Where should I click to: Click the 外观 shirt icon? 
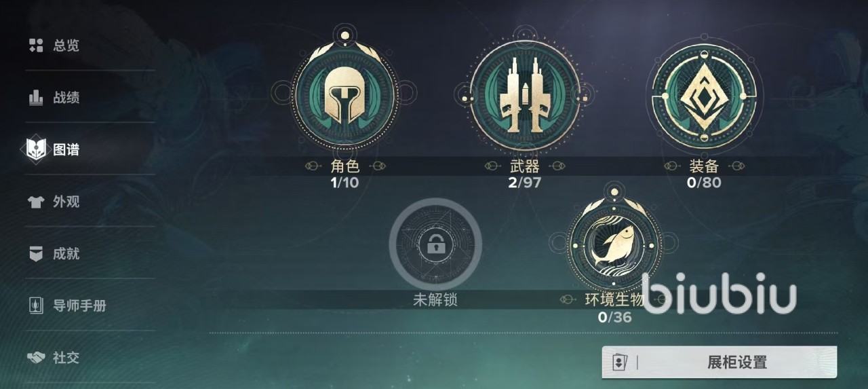click(35, 202)
